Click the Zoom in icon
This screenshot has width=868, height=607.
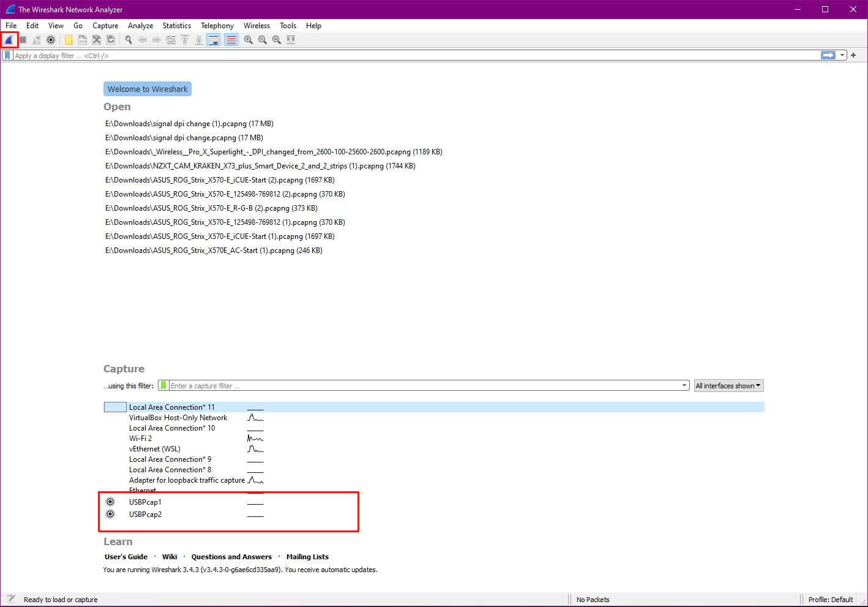pyautogui.click(x=249, y=40)
